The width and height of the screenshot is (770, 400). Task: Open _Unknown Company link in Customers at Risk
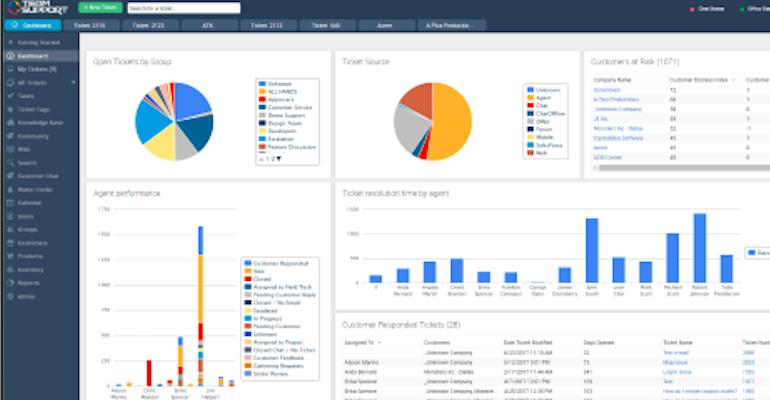tap(618, 109)
